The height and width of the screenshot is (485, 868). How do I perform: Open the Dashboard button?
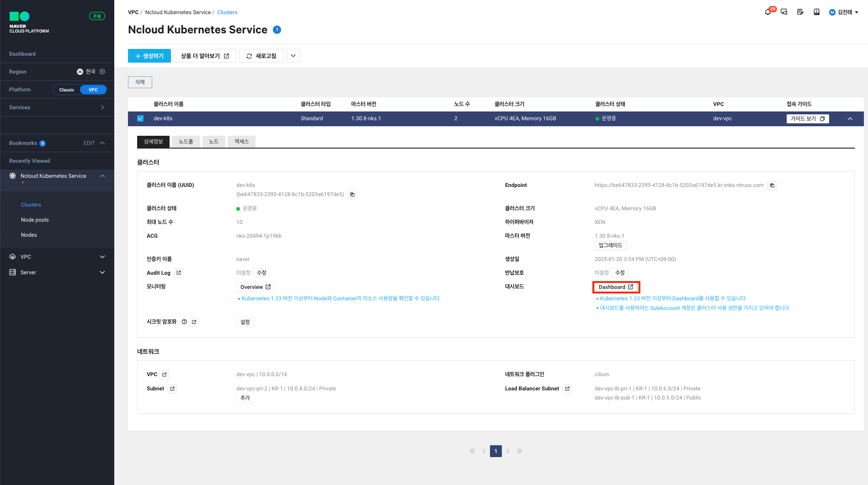pos(616,287)
